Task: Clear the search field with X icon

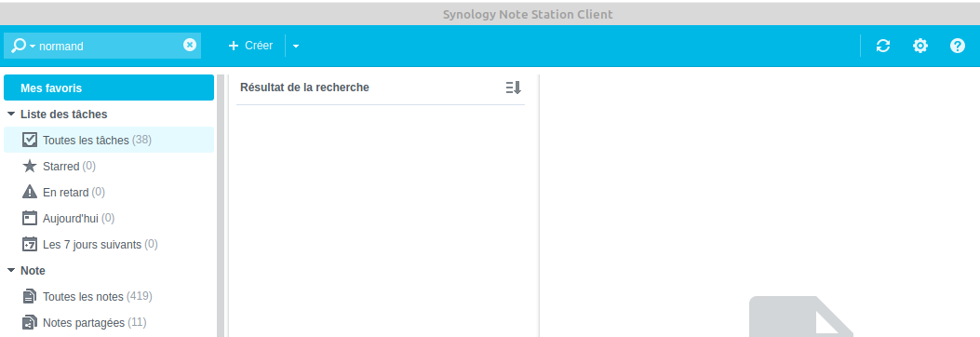Action: point(189,45)
